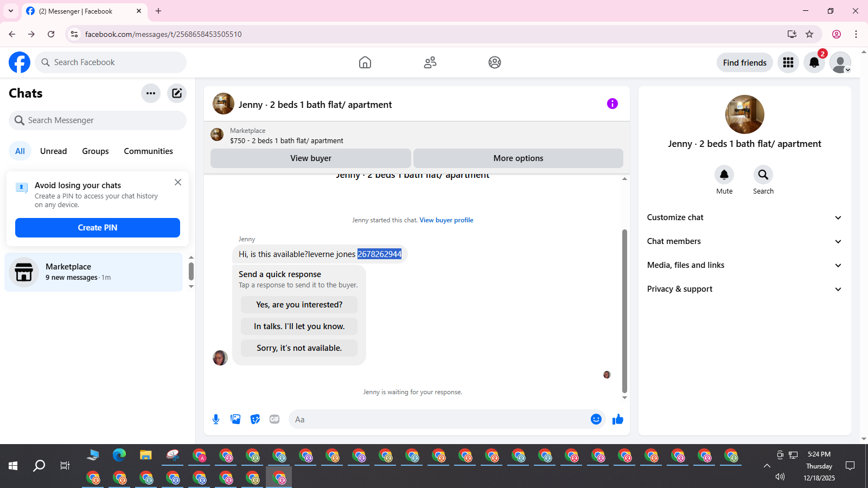Open View buyer profile link
Screen dimensions: 868x488
point(446,220)
